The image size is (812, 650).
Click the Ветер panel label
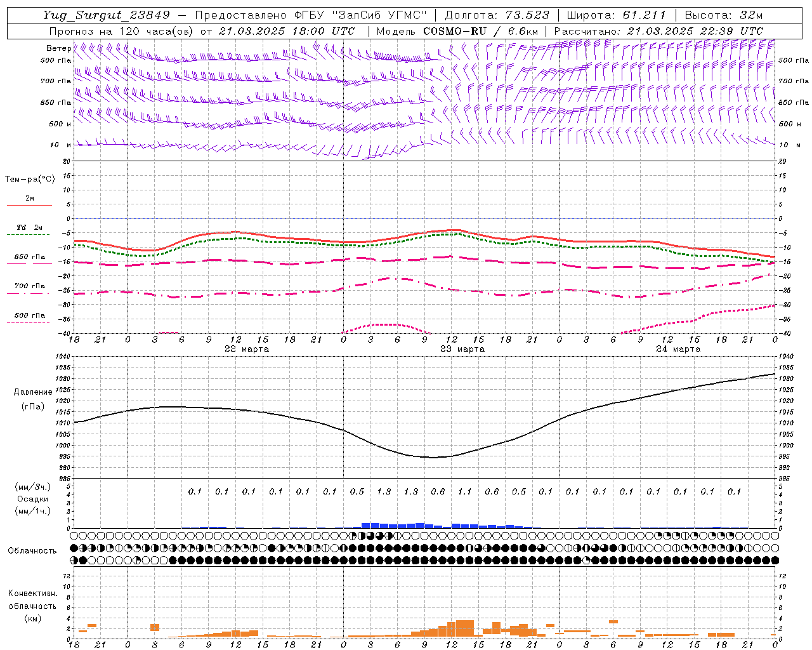[58, 48]
